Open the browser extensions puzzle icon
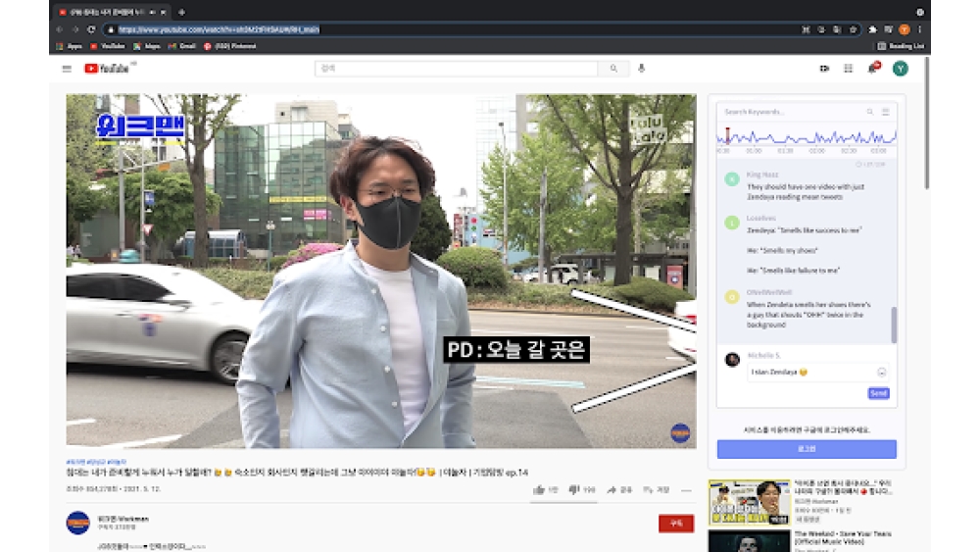 pyautogui.click(x=872, y=29)
